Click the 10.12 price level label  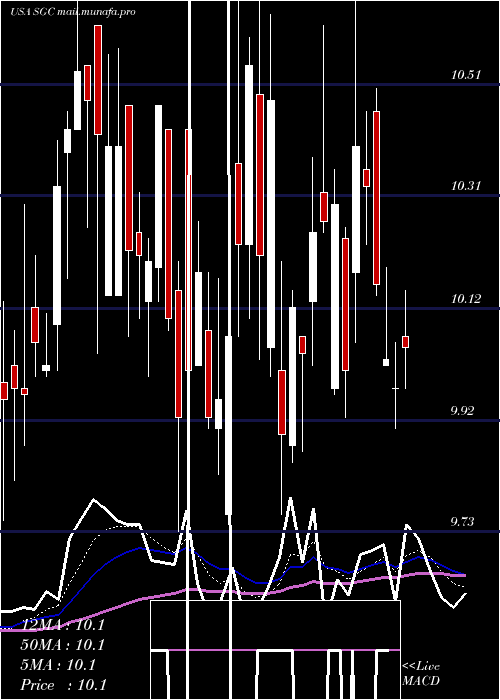466,299
